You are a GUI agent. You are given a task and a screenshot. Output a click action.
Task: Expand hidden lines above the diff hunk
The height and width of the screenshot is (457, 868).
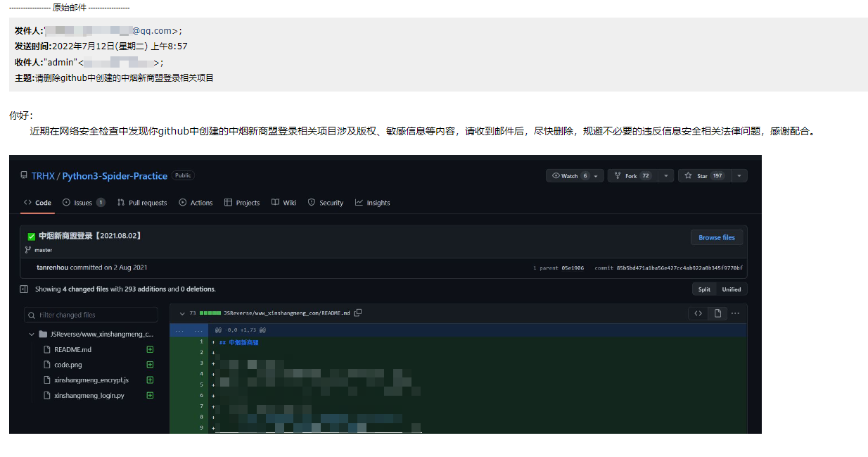coord(189,330)
